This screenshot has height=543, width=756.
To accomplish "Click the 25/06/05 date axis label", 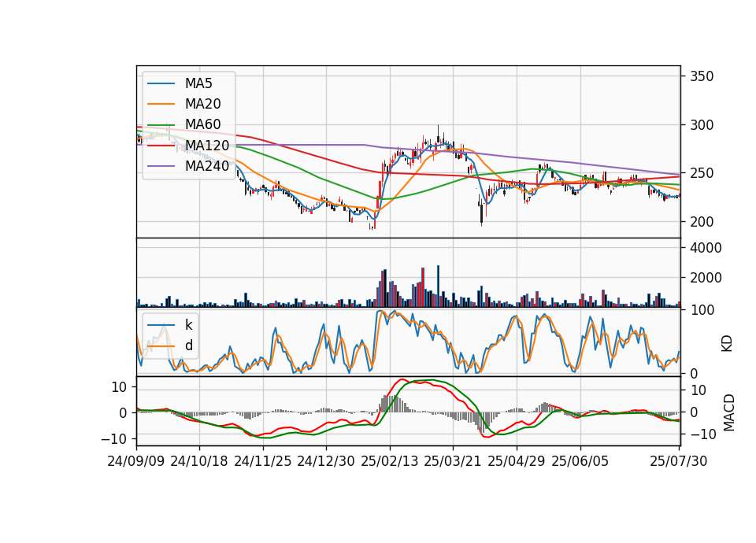I will click(x=580, y=461).
